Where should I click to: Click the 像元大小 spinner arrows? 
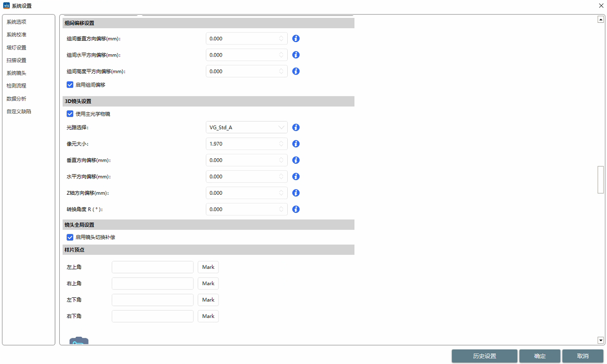281,144
